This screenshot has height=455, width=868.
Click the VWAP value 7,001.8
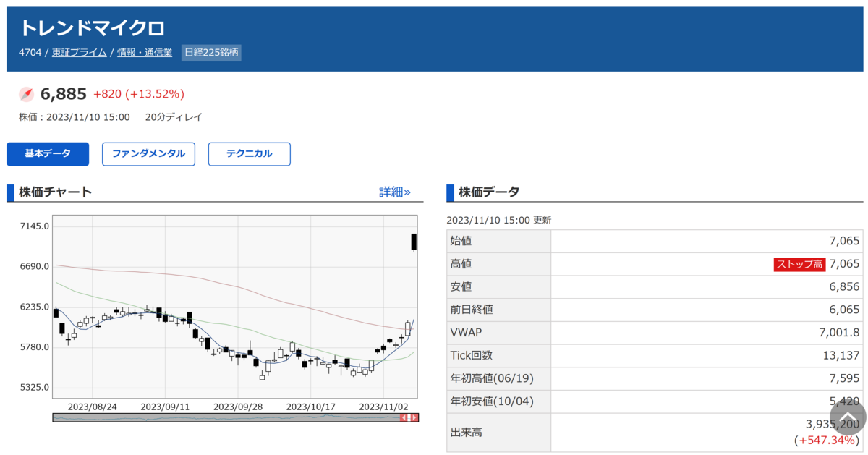[x=840, y=333]
